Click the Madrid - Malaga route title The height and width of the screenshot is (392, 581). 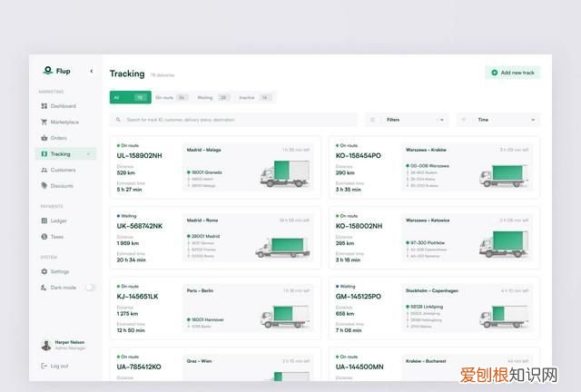point(203,150)
